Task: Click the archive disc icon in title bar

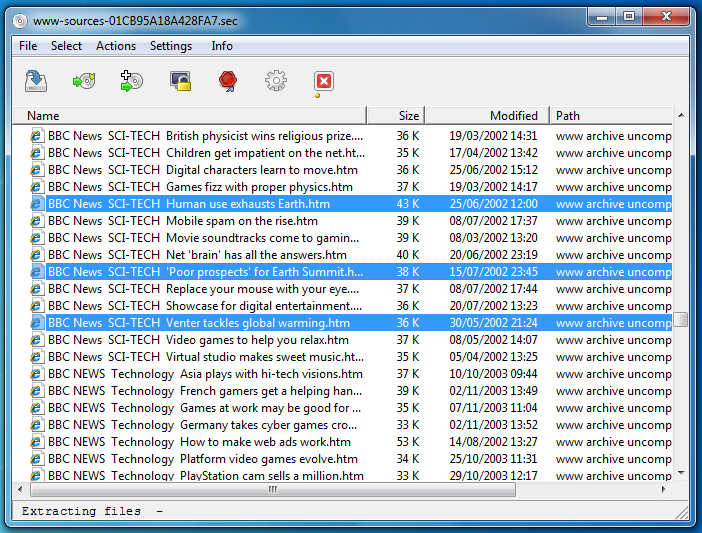Action: pyautogui.click(x=20, y=21)
